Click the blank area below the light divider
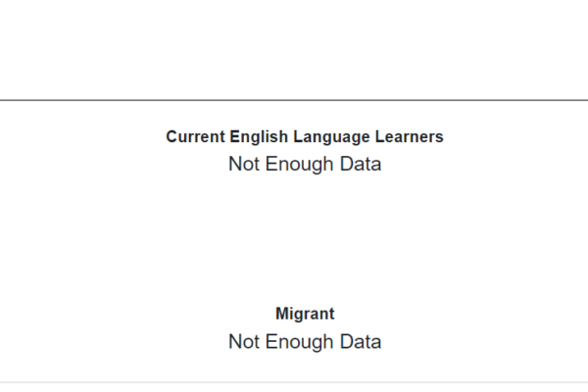588x392 pixels. [294, 388]
